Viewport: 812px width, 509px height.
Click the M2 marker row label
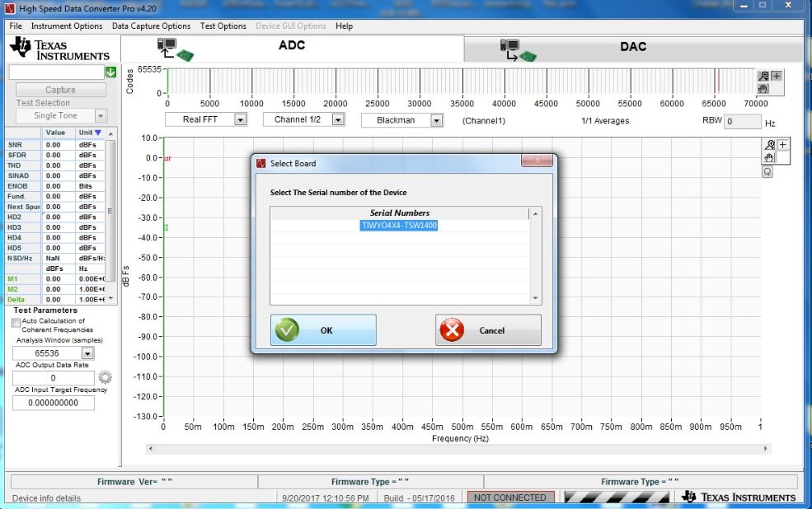(12, 289)
